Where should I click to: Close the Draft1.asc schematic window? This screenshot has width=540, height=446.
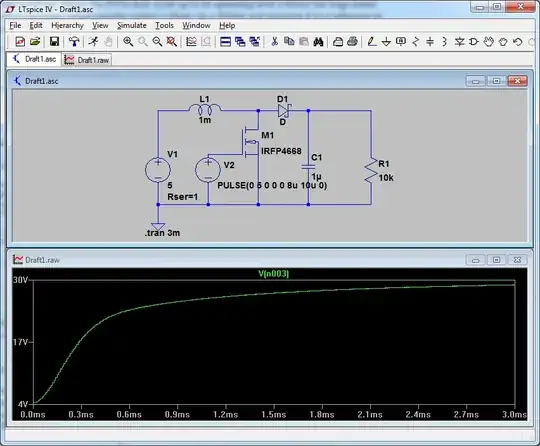point(517,81)
